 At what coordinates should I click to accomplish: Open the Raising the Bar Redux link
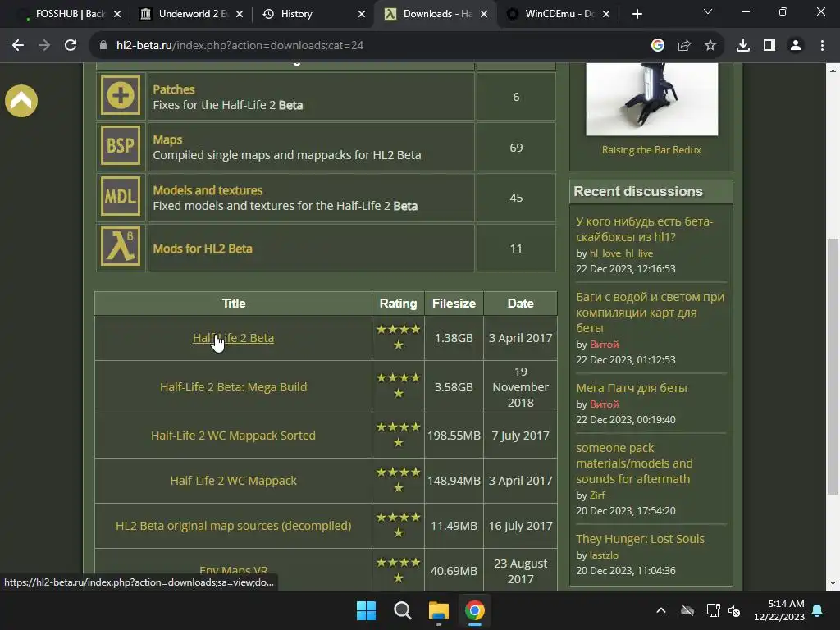[651, 150]
